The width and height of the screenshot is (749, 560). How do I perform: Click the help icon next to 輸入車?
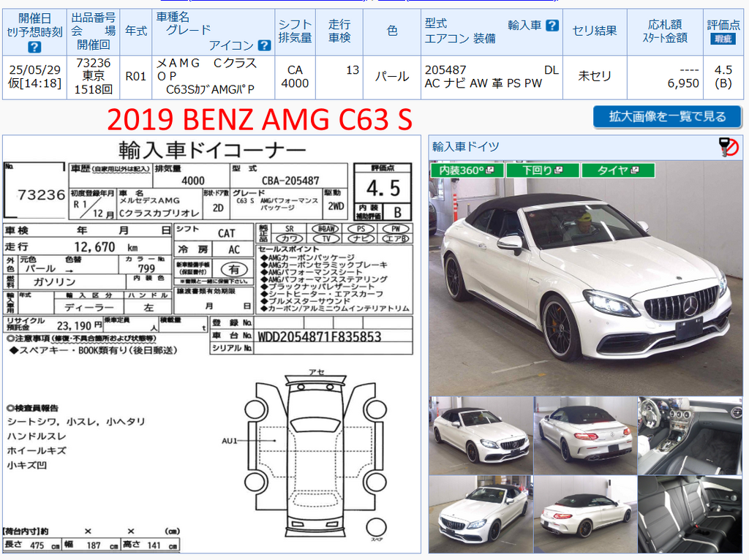[x=552, y=26]
